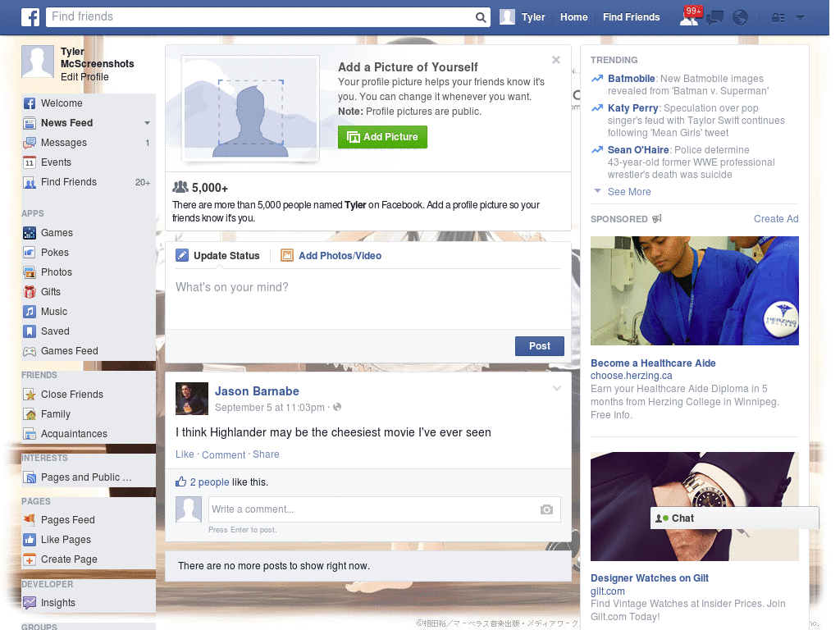The width and height of the screenshot is (840, 630).
Task: Open the Katy Perry trending topic
Action: coord(632,108)
